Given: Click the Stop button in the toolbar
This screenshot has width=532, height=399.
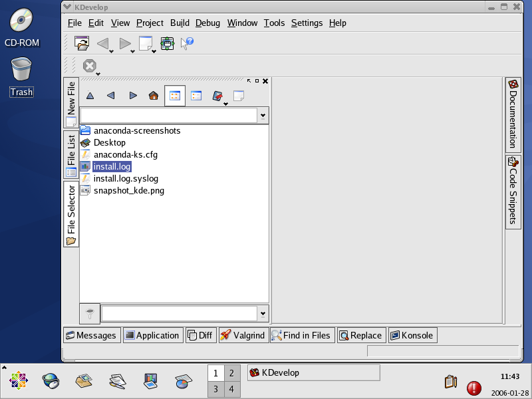Looking at the screenshot, I should pos(89,66).
